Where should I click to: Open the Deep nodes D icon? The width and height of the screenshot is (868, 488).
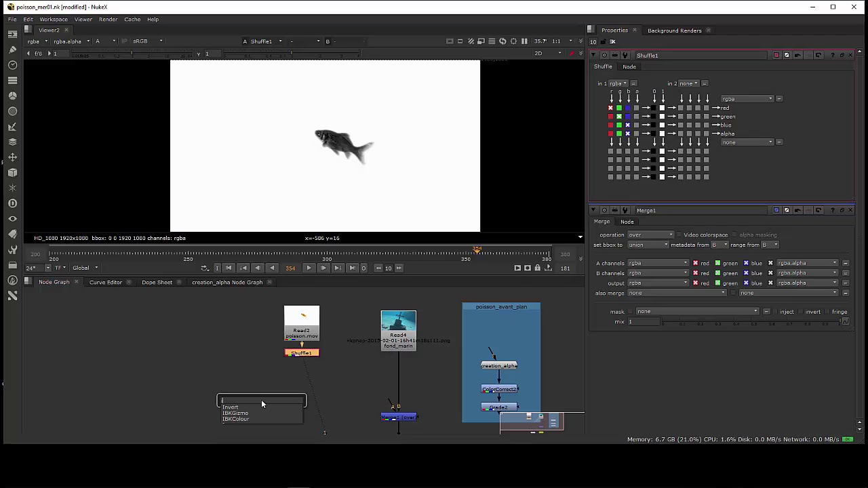pyautogui.click(x=12, y=203)
